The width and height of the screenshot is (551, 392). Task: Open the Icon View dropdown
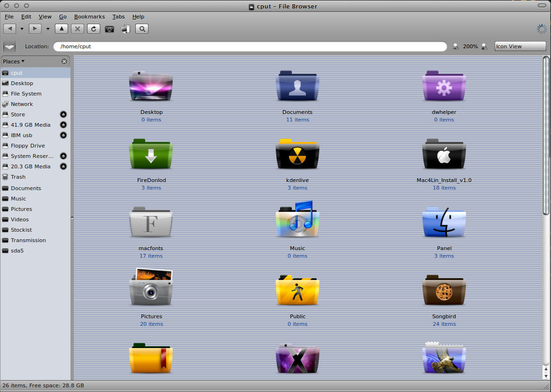point(520,46)
